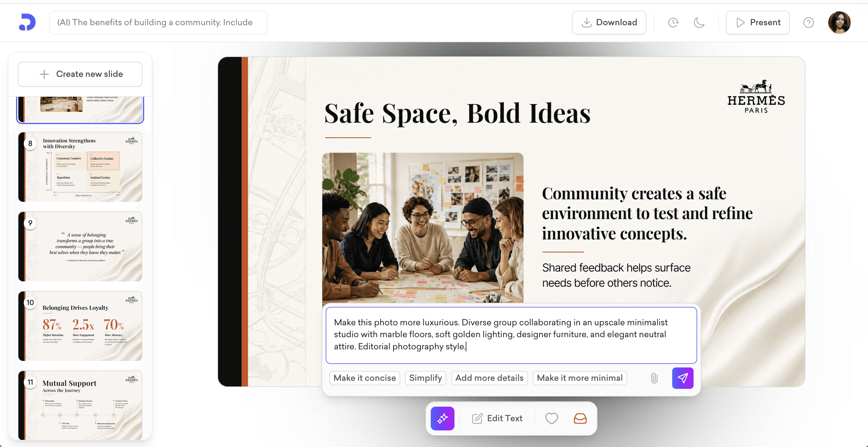Screen dimensions: 868x447
Task: Select the currently highlighted slide thumbnail
Action: tap(80, 110)
